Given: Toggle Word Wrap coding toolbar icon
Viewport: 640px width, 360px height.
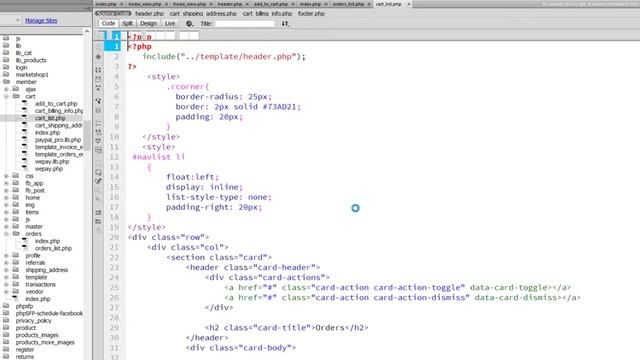Looking at the screenshot, I should pos(98,141).
